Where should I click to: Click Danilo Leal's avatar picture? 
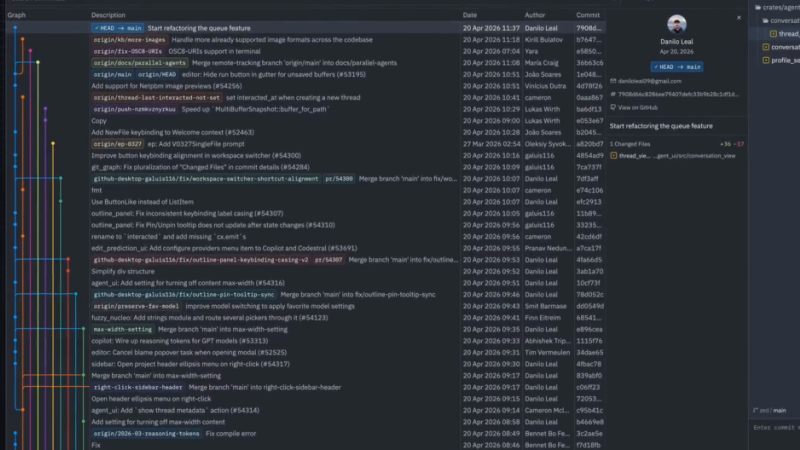(x=677, y=24)
